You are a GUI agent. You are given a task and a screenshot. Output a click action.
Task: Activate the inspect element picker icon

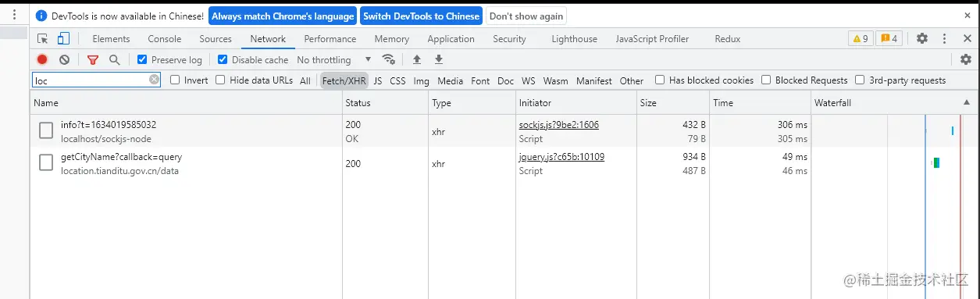click(x=43, y=38)
